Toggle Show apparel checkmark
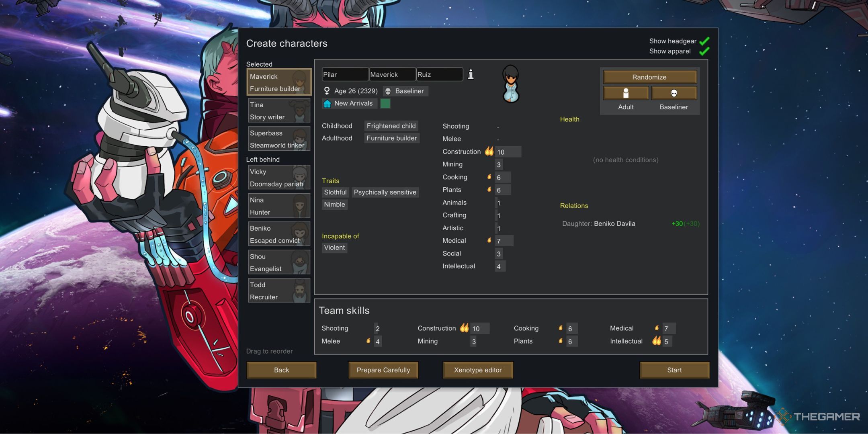Viewport: 868px width, 434px height. click(x=704, y=51)
